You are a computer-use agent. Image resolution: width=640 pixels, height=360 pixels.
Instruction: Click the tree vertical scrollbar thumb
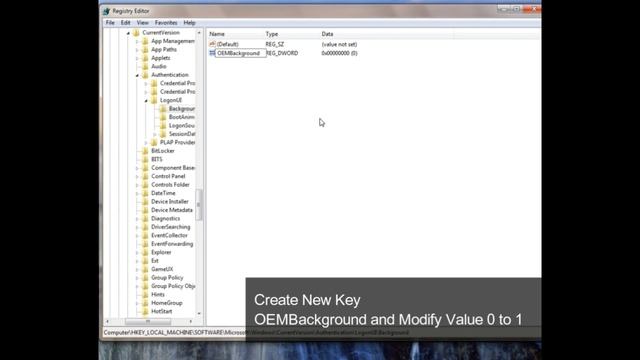pos(199,204)
